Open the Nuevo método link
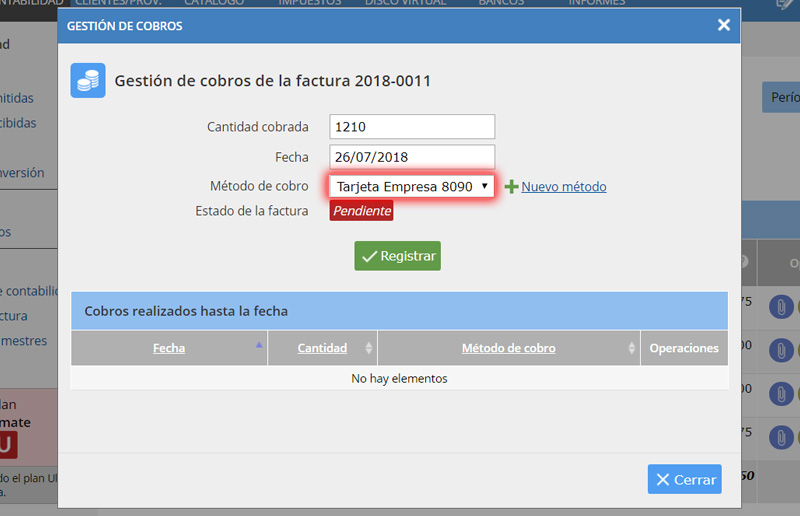800x516 pixels. 563,187
